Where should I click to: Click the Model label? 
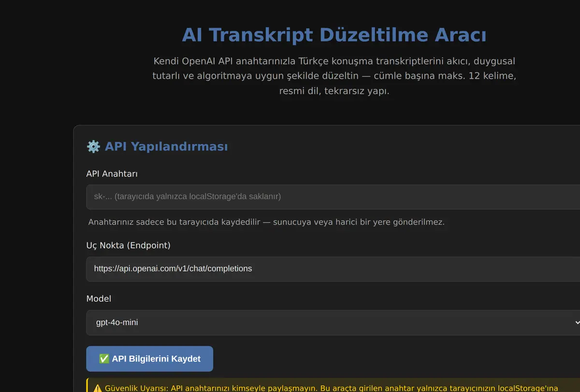(x=99, y=299)
